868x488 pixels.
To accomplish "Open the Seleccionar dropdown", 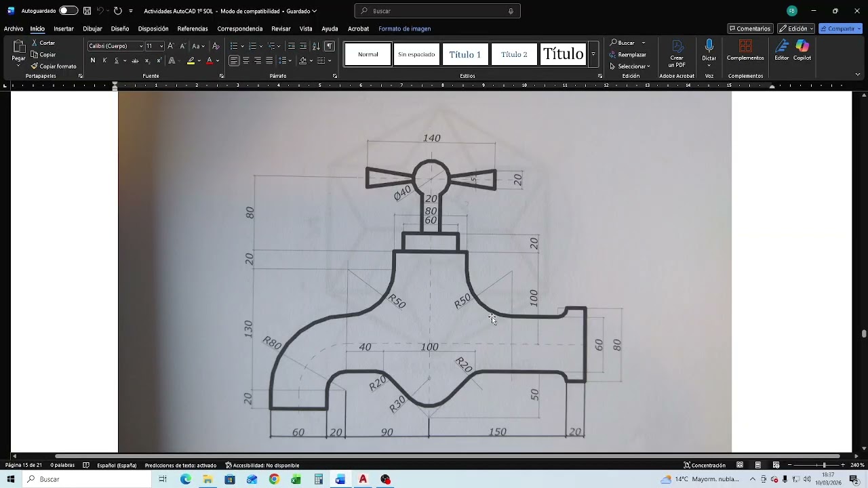I will [x=630, y=66].
